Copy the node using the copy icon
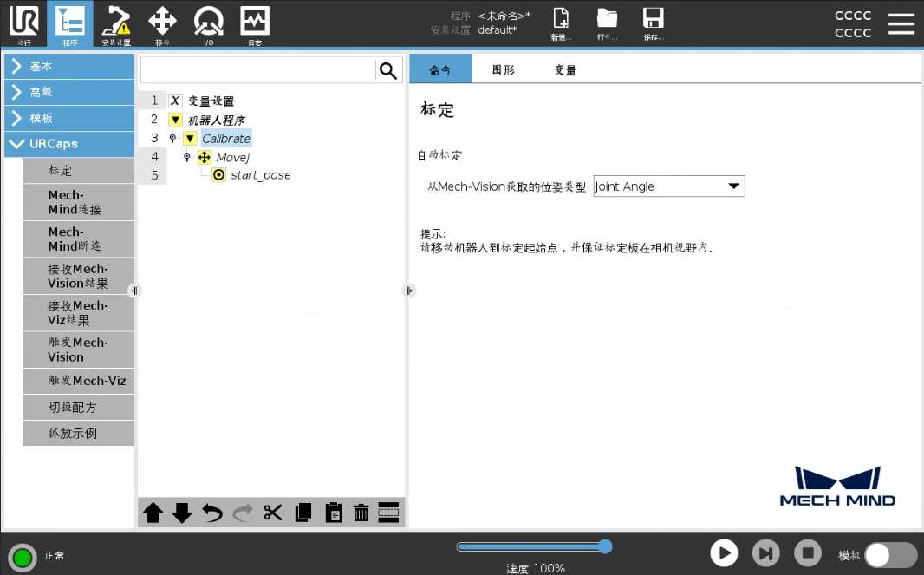Image resolution: width=924 pixels, height=575 pixels. click(303, 513)
